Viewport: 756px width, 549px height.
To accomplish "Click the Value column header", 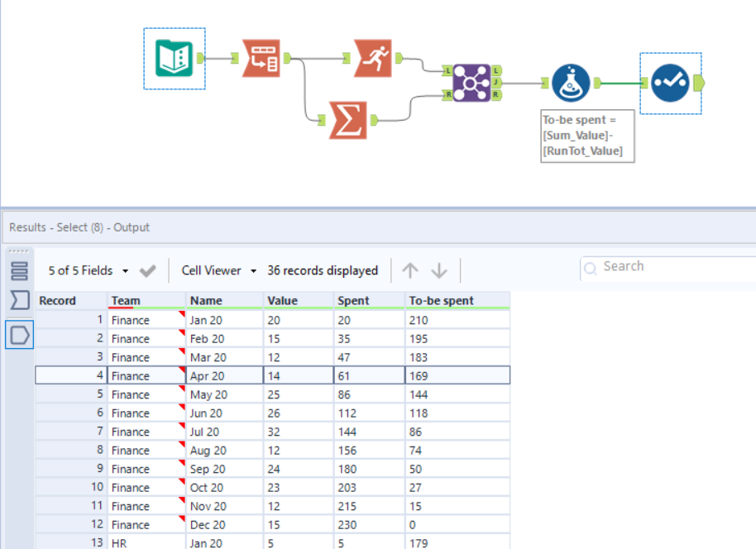I will (299, 300).
